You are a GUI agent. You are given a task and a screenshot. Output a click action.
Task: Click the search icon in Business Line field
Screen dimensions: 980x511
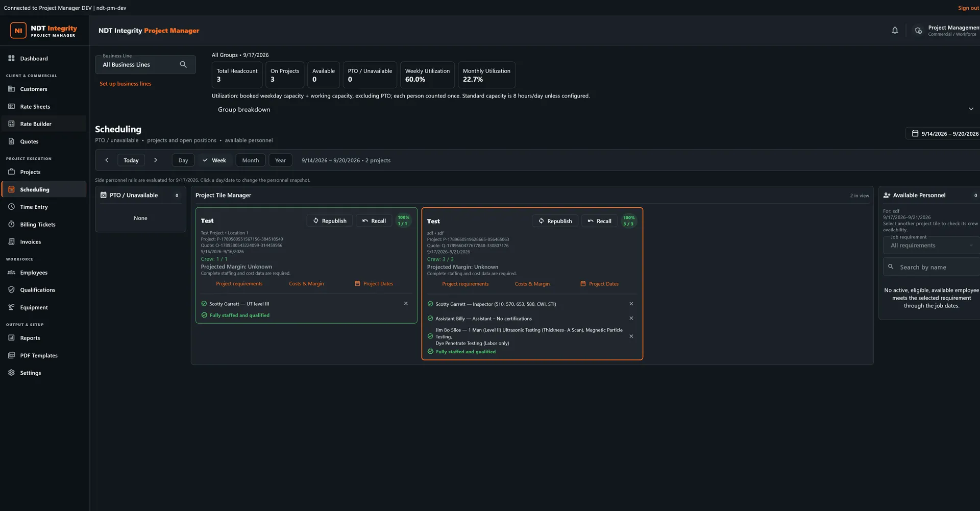tap(183, 65)
